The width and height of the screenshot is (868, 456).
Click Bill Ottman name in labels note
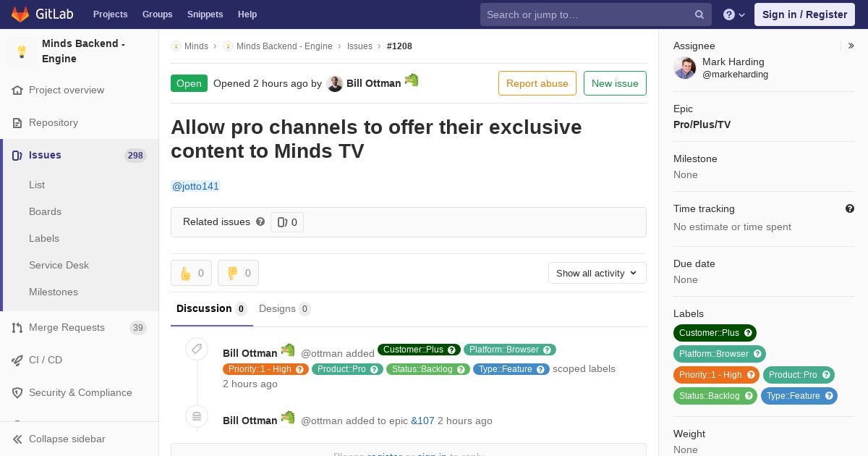(250, 353)
